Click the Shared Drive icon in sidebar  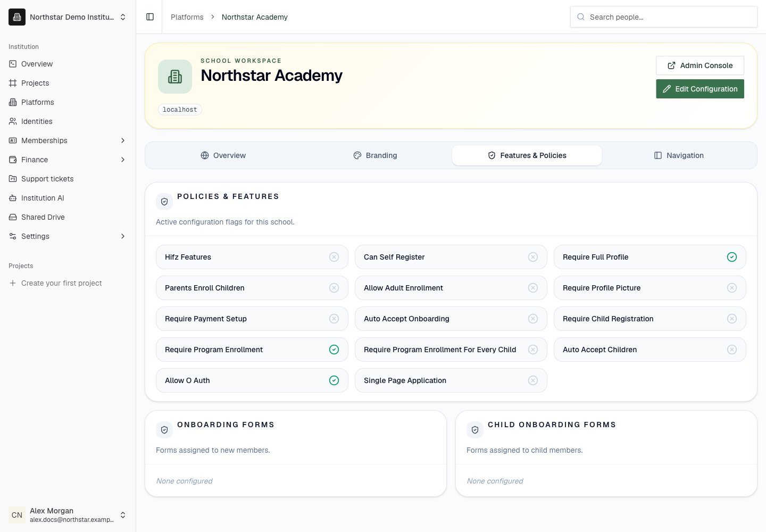click(13, 217)
